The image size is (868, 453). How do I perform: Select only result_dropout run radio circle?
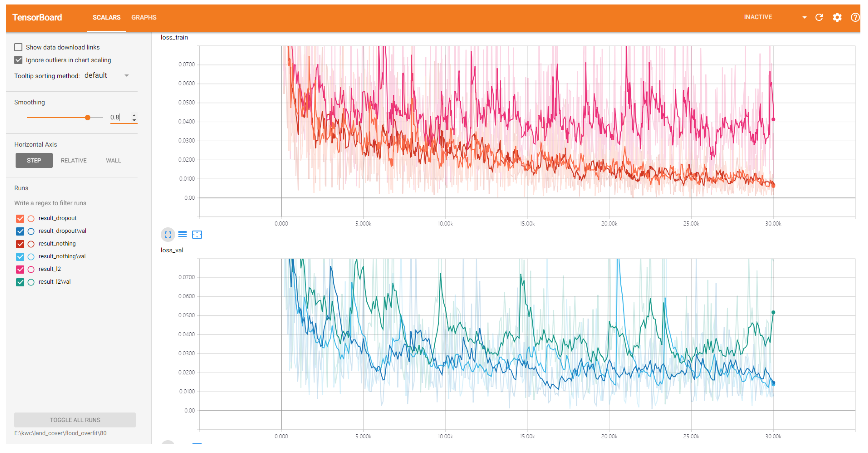point(31,219)
